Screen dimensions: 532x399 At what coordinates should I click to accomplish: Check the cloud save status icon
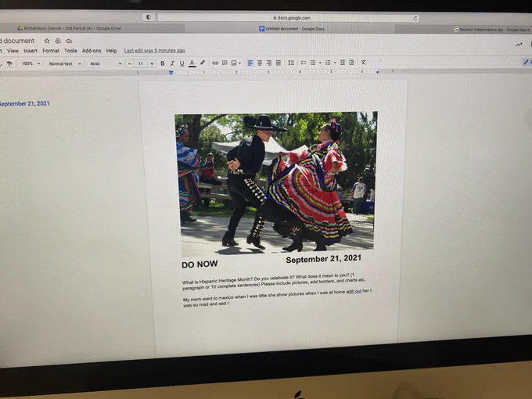[69, 41]
